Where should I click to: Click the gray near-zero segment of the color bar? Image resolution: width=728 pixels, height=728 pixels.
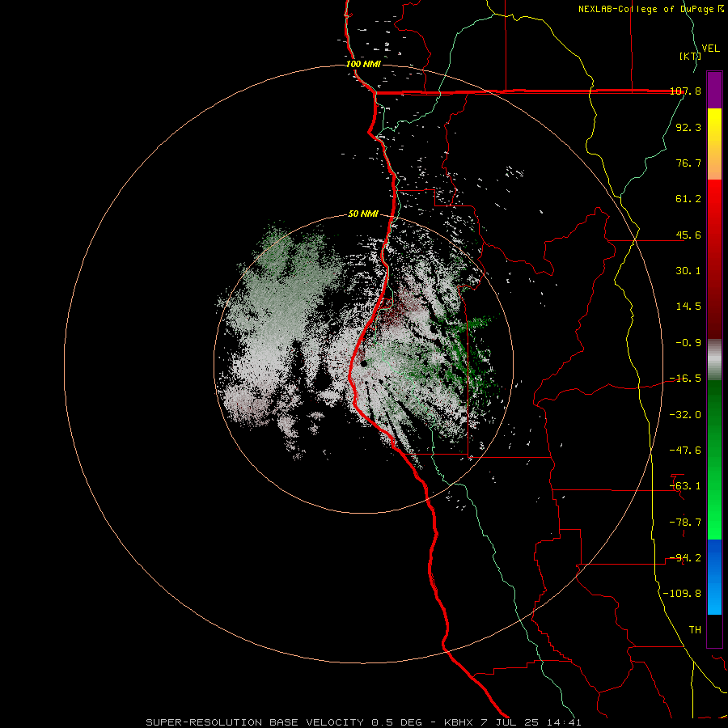(714, 360)
